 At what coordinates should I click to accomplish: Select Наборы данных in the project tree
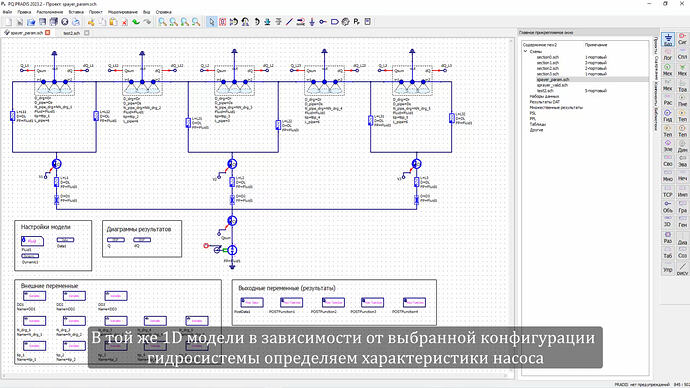pos(544,96)
